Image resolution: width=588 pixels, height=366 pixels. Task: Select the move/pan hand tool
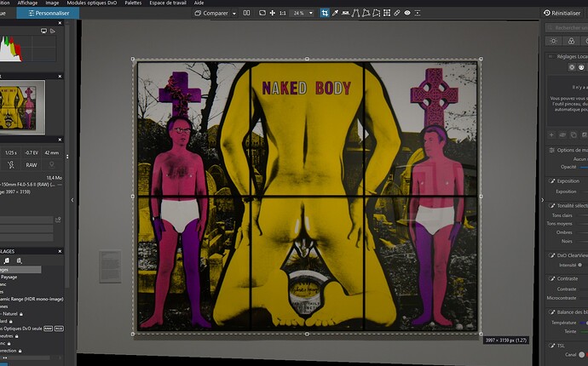tap(273, 13)
